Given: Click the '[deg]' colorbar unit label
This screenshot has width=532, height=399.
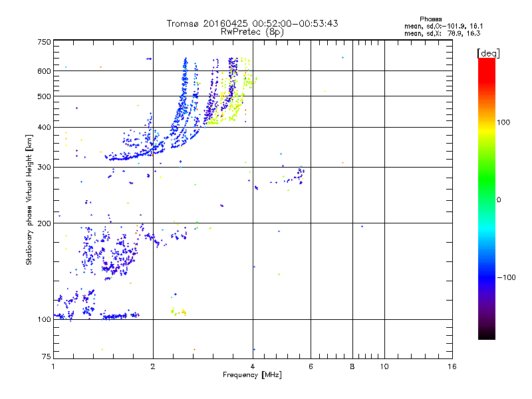Looking at the screenshot, I should tap(488, 53).
